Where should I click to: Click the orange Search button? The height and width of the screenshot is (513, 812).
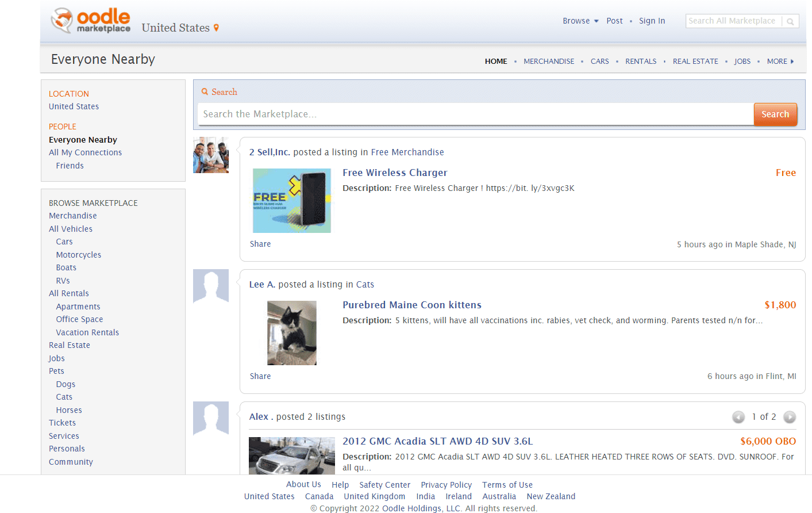click(775, 114)
